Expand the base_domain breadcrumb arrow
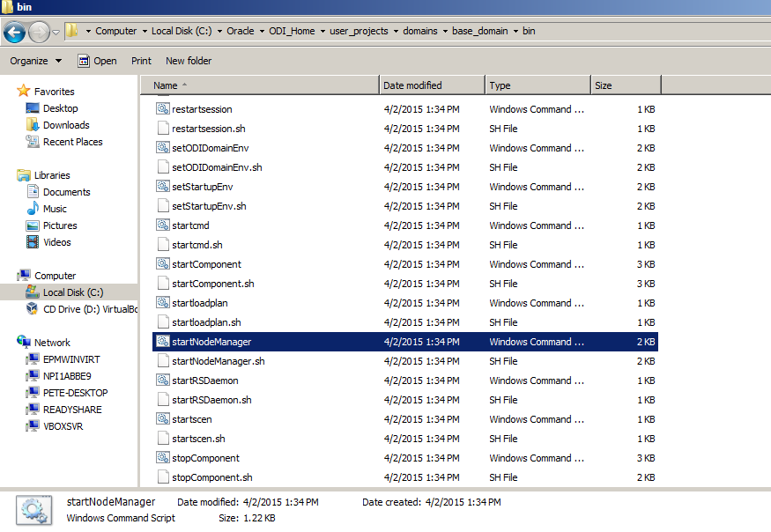This screenshot has height=532, width=771. click(x=515, y=31)
